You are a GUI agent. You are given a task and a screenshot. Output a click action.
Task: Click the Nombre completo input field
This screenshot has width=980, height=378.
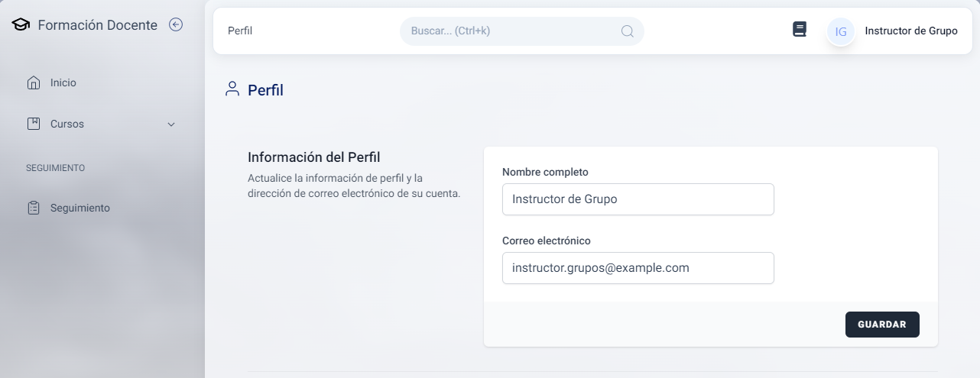638,199
